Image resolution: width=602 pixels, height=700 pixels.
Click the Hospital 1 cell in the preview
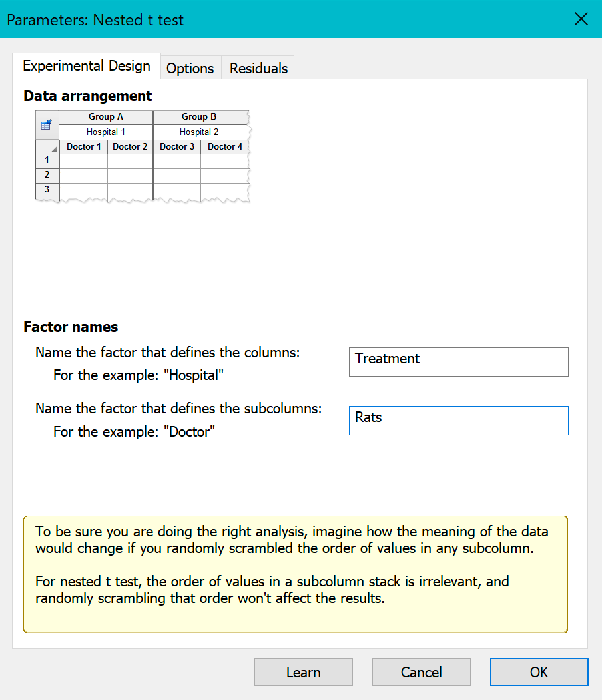[106, 132]
